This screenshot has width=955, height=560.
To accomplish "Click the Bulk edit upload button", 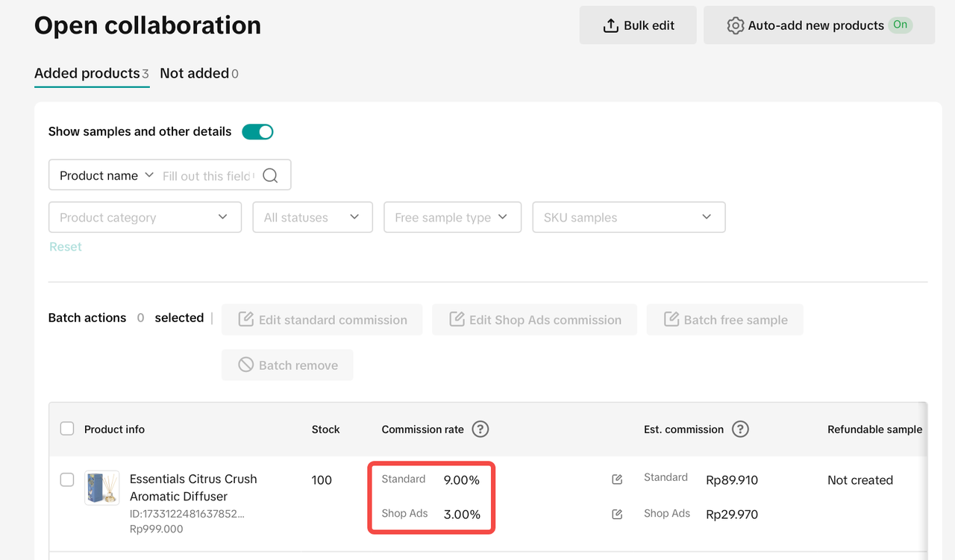I will [x=638, y=25].
